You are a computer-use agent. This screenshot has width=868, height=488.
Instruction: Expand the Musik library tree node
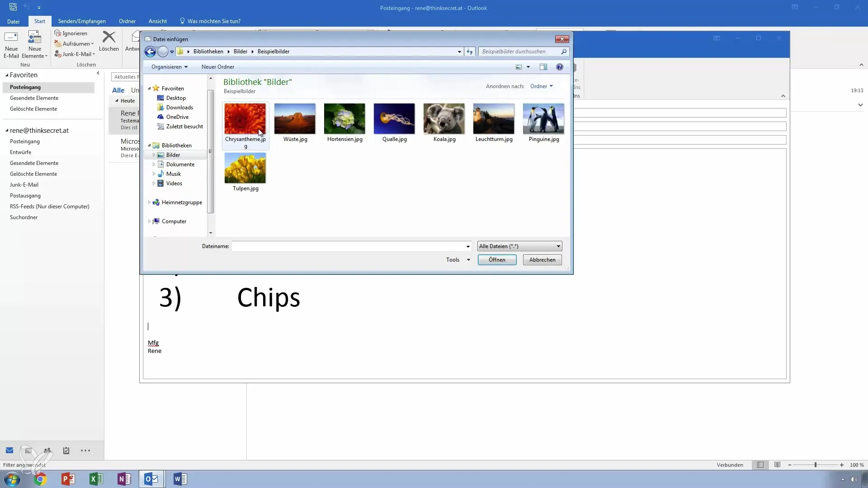click(154, 174)
